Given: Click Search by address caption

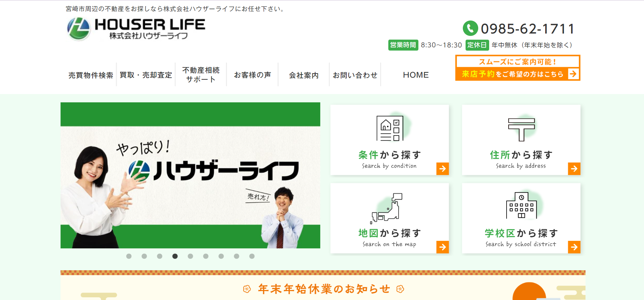Looking at the screenshot, I should 521,166.
